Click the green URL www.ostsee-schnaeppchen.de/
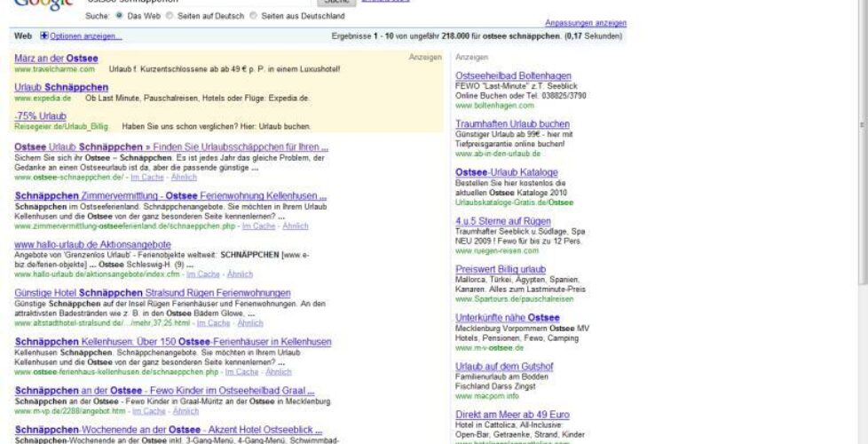This screenshot has width=868, height=444. pyautogui.click(x=69, y=178)
